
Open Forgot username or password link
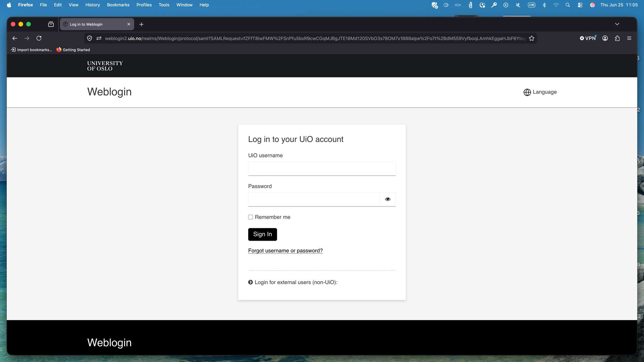tap(285, 251)
